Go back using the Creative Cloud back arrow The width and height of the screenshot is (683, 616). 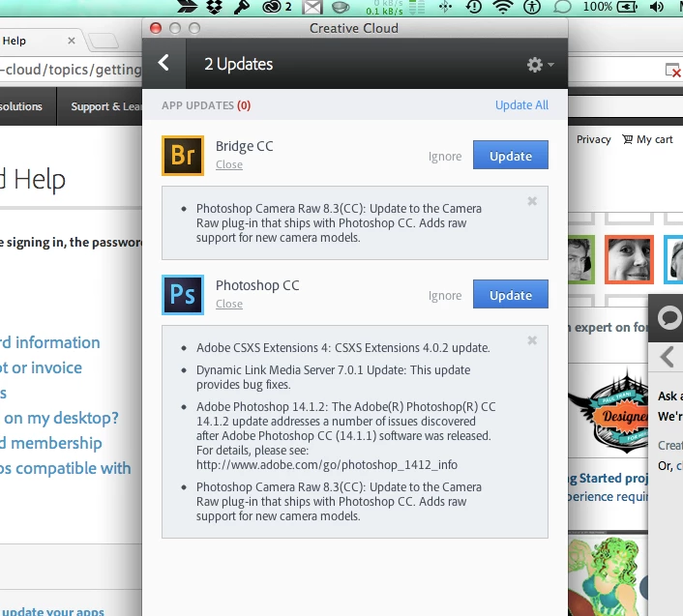tap(163, 63)
